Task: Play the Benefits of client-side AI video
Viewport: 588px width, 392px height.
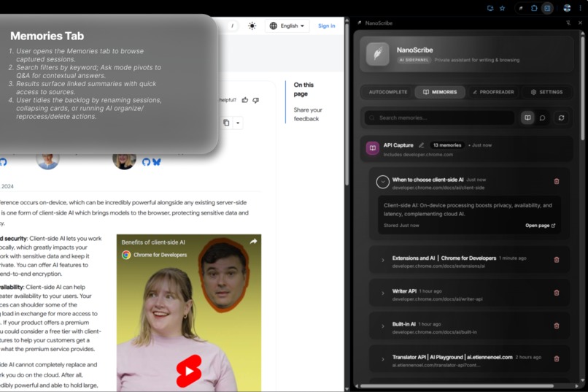Action: (x=189, y=372)
